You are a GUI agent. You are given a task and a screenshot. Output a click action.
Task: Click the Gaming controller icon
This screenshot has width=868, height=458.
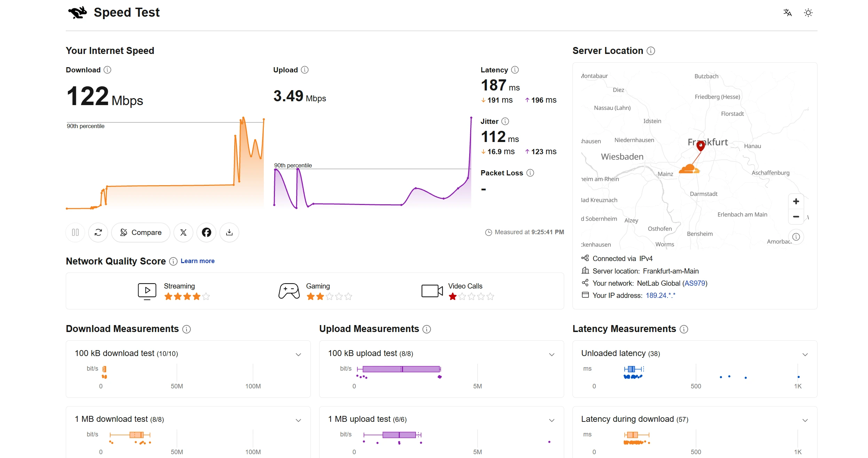coord(289,291)
